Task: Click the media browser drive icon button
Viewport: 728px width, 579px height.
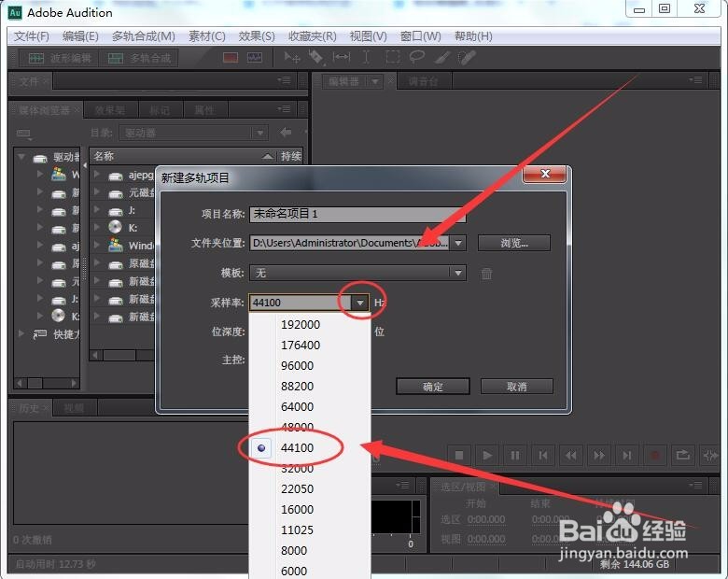Action: [x=24, y=134]
